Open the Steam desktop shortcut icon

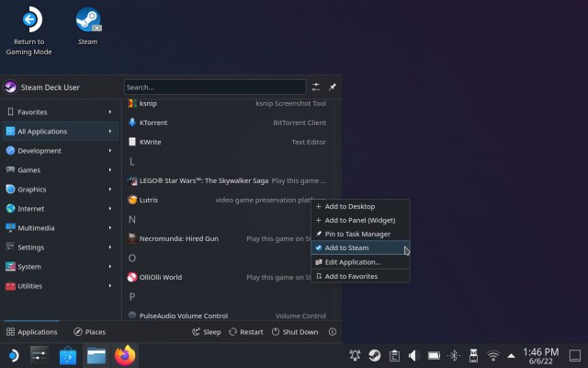pyautogui.click(x=88, y=26)
